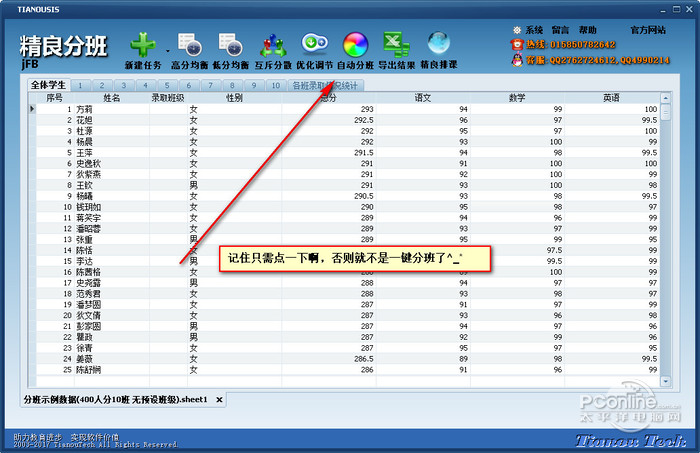Viewport: 700px width, 453px height.
Task: Click the hotline number 015850782642
Action: pos(583,45)
